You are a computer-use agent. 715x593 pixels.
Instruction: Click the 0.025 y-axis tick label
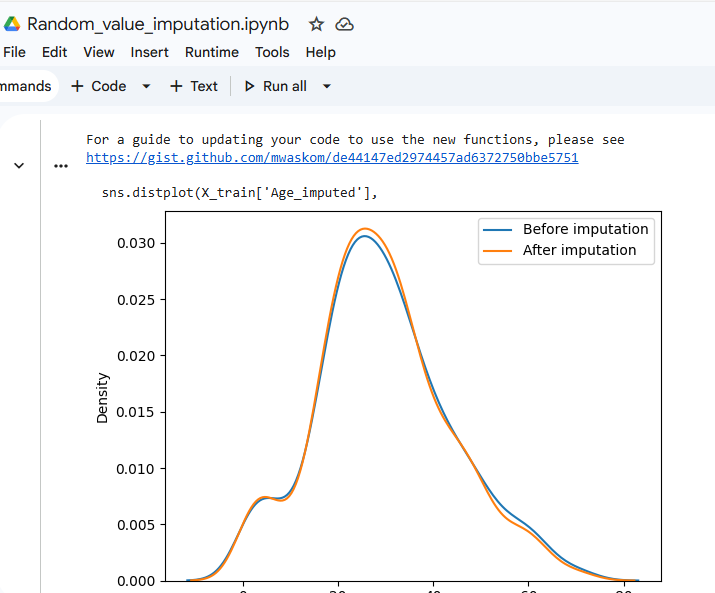click(136, 300)
